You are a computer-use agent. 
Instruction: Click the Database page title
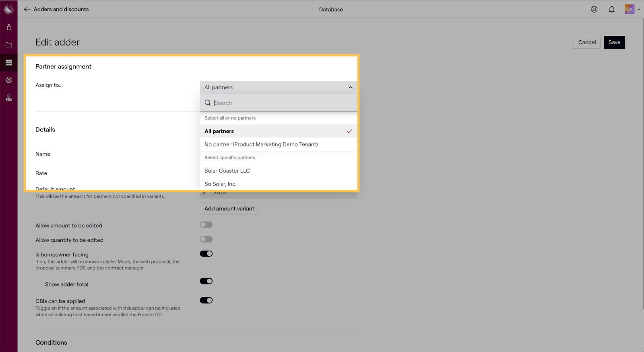tap(331, 9)
